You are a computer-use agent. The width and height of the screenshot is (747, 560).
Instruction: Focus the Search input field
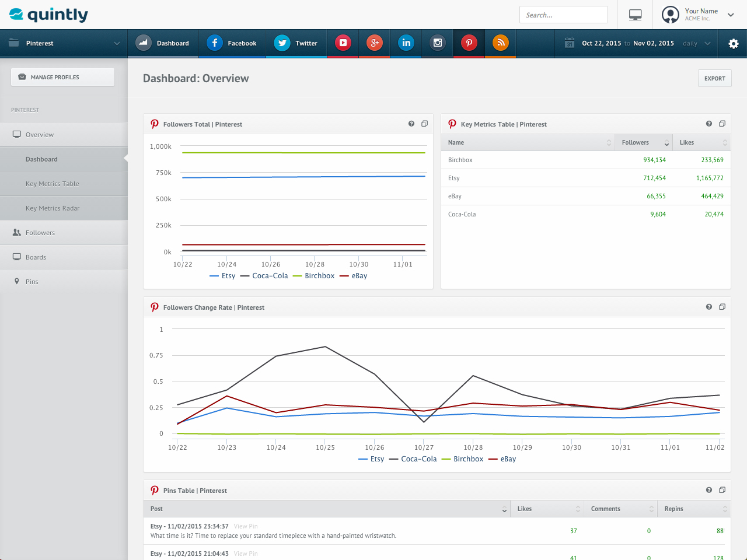click(x=564, y=15)
